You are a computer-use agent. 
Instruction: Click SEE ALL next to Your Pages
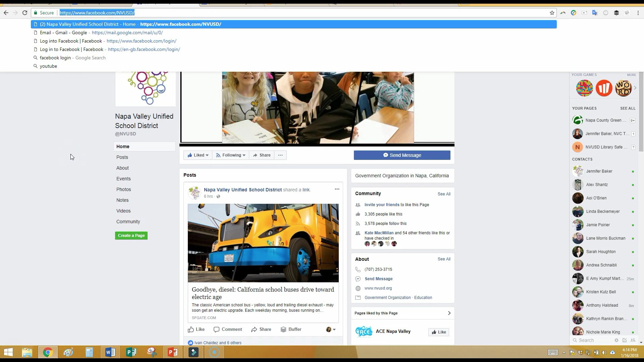pyautogui.click(x=628, y=108)
